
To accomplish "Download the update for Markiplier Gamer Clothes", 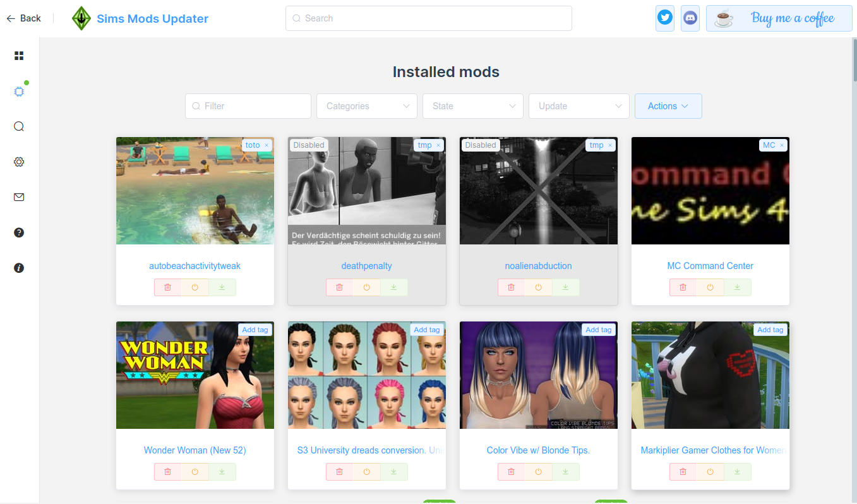I will (738, 472).
